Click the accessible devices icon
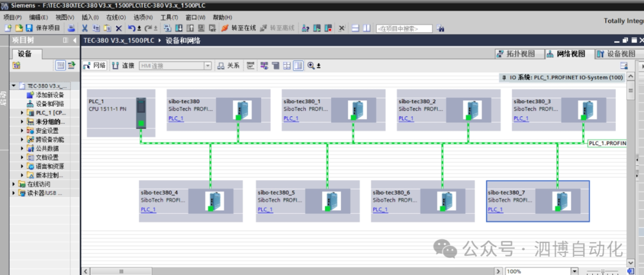This screenshot has width=644, height=275. 305,29
